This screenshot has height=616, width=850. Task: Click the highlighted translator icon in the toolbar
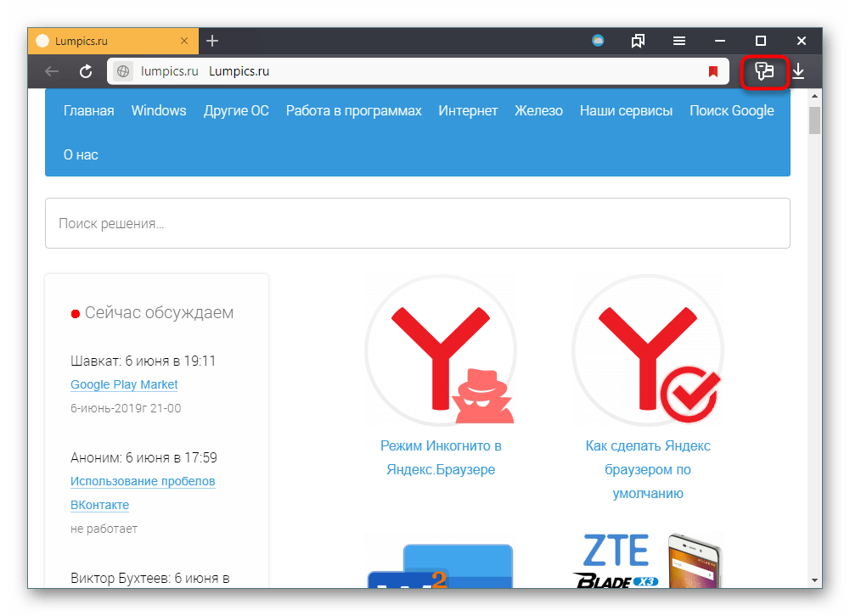pos(765,72)
